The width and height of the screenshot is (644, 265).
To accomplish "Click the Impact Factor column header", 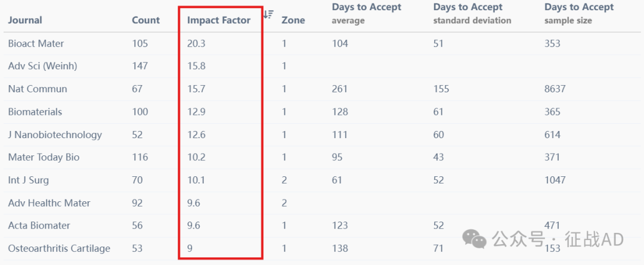I will click(x=219, y=20).
